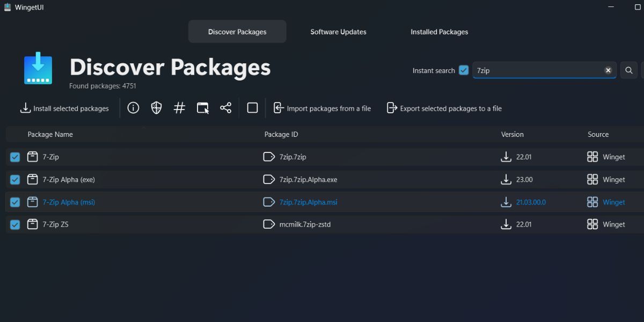Uncheck the 7-Zip ZS checkbox
Image resolution: width=644 pixels, height=322 pixels.
(x=15, y=224)
